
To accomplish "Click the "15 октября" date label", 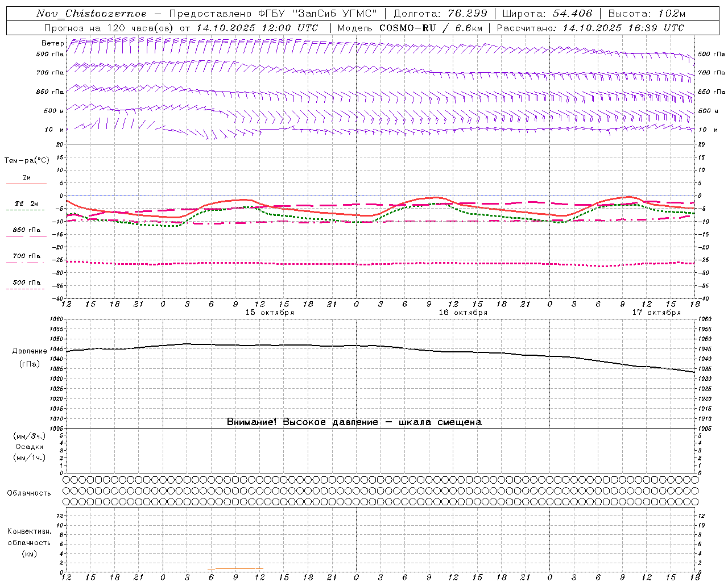I will (270, 313).
